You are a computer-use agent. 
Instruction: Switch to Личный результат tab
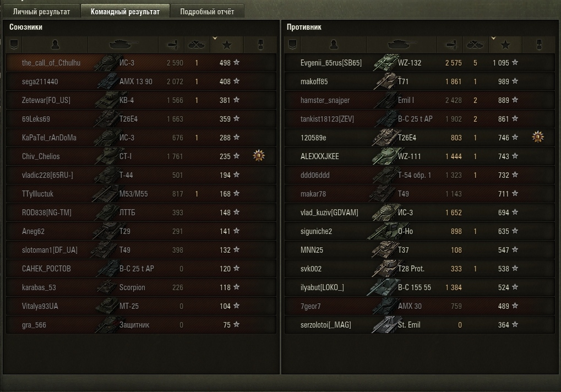(x=41, y=12)
